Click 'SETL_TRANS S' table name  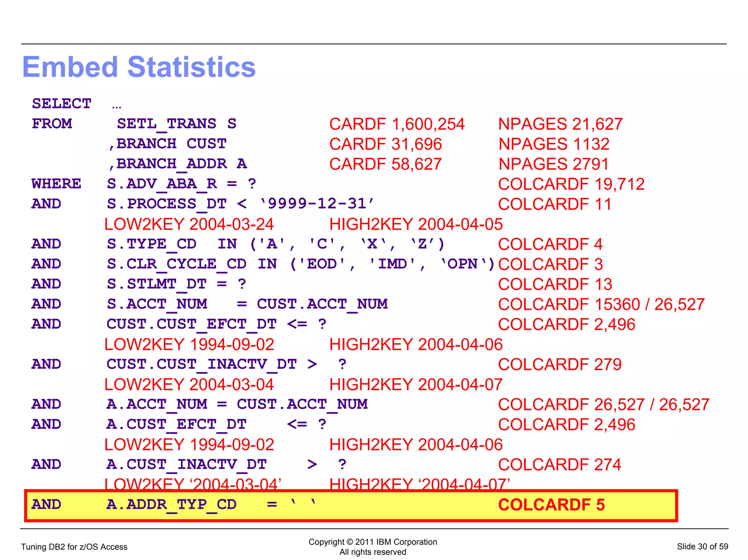pos(176,124)
